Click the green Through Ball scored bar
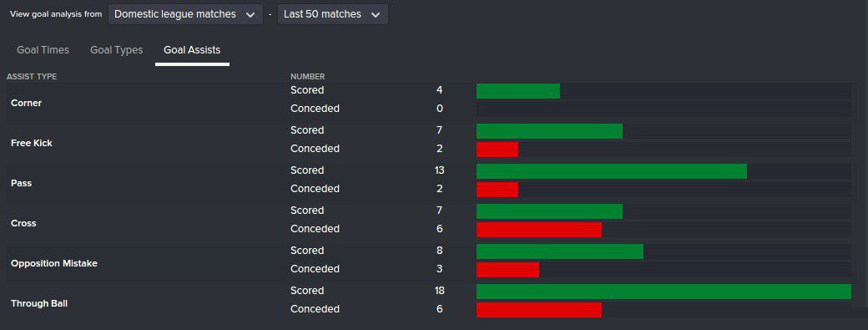868x330 pixels. [664, 292]
